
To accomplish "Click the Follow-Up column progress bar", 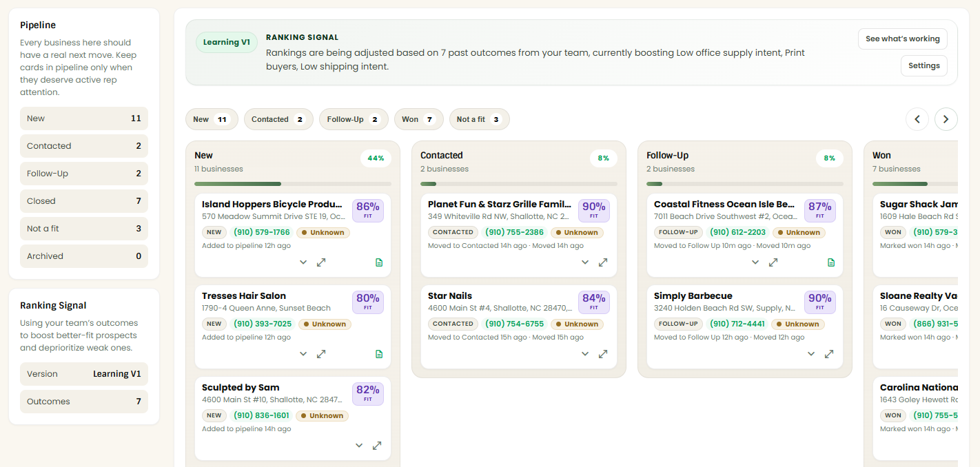I will [745, 184].
